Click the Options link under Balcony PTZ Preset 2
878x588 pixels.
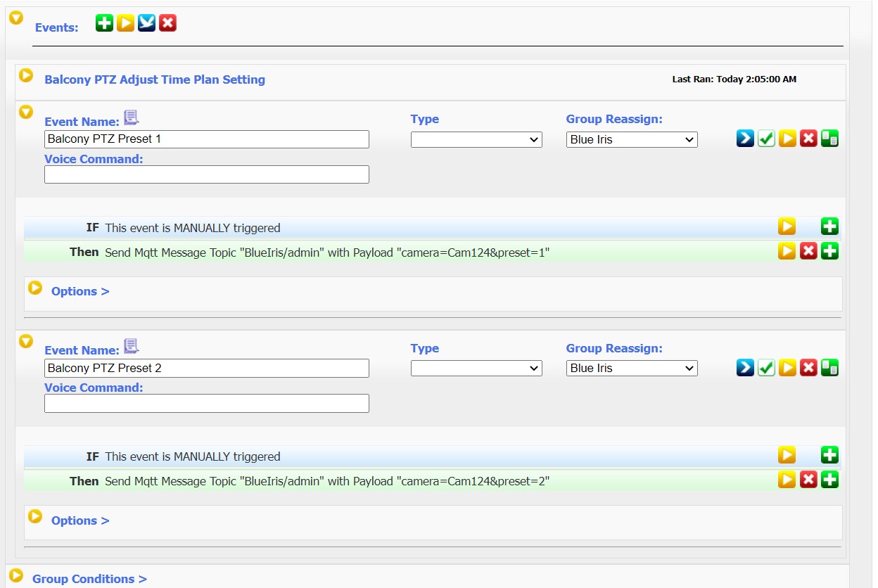pos(79,520)
